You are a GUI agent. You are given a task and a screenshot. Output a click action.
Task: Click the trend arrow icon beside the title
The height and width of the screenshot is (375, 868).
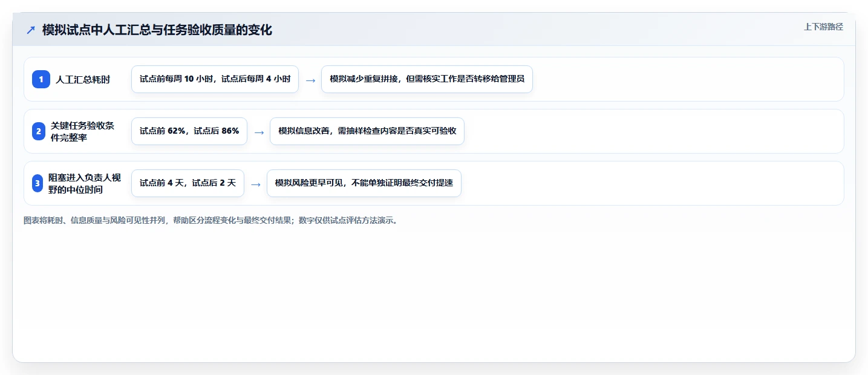31,30
